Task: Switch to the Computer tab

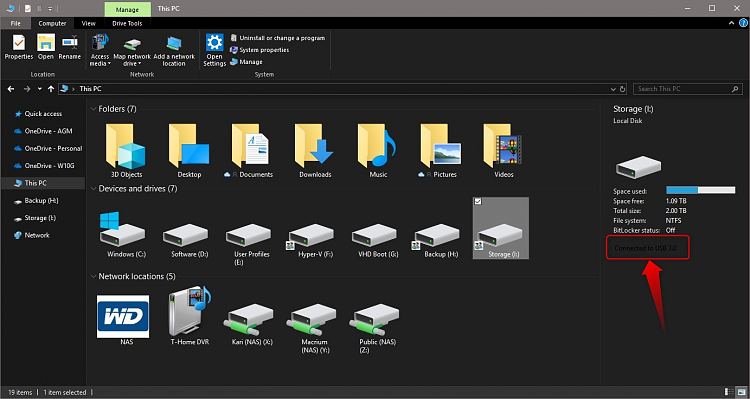Action: (53, 23)
